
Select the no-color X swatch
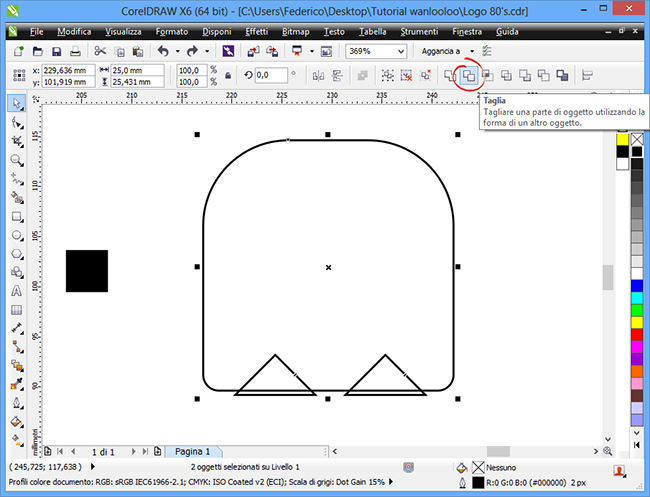[x=637, y=139]
